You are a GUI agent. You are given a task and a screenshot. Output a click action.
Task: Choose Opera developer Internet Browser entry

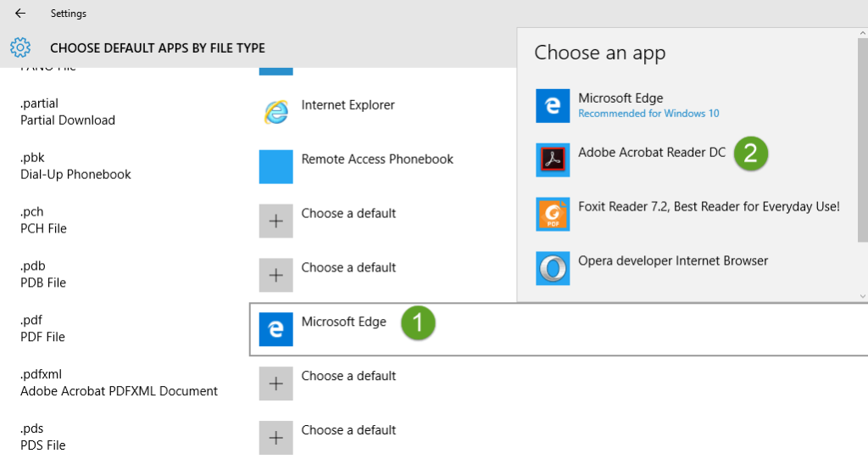click(672, 261)
